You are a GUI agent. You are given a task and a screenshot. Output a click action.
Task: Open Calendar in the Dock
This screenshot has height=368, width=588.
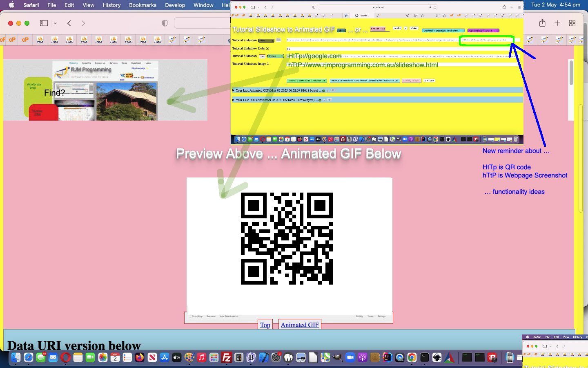point(115,357)
